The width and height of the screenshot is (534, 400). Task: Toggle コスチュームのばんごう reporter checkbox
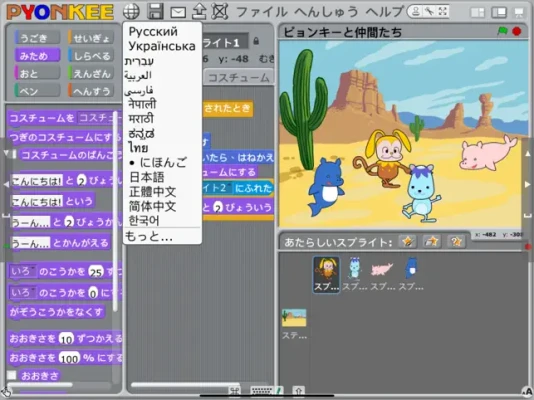coord(14,155)
